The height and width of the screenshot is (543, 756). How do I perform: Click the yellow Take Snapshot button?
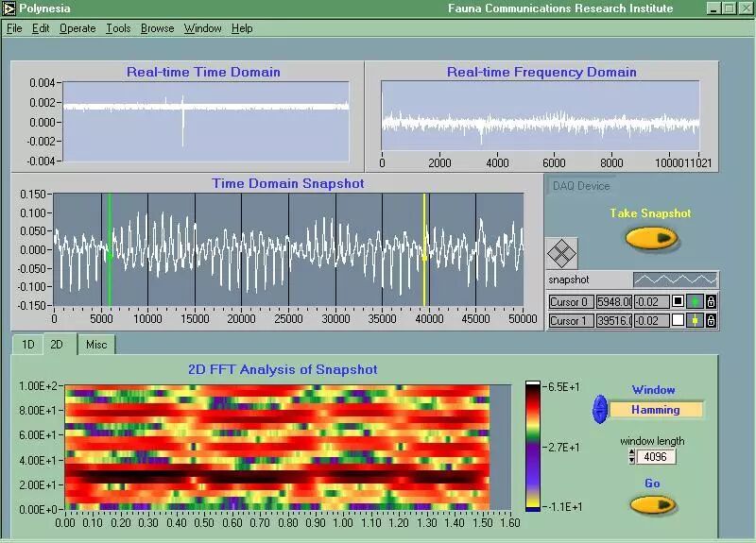point(652,238)
